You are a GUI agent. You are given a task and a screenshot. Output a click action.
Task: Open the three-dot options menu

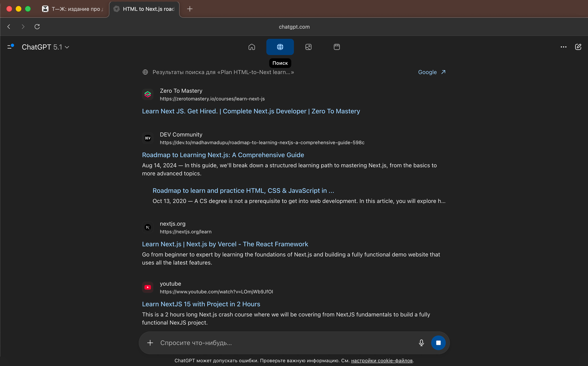tap(563, 47)
